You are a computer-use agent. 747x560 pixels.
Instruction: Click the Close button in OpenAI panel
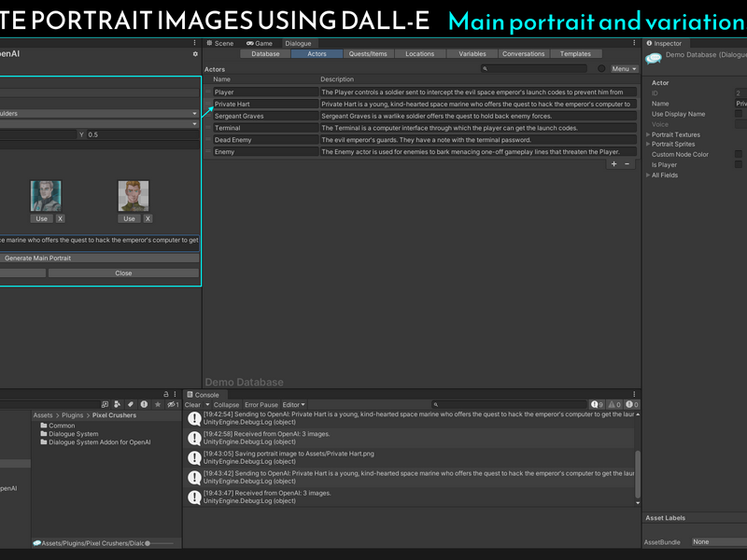tap(123, 273)
